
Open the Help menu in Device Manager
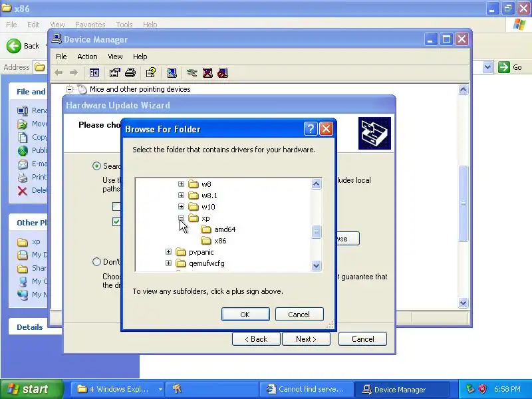[140, 57]
